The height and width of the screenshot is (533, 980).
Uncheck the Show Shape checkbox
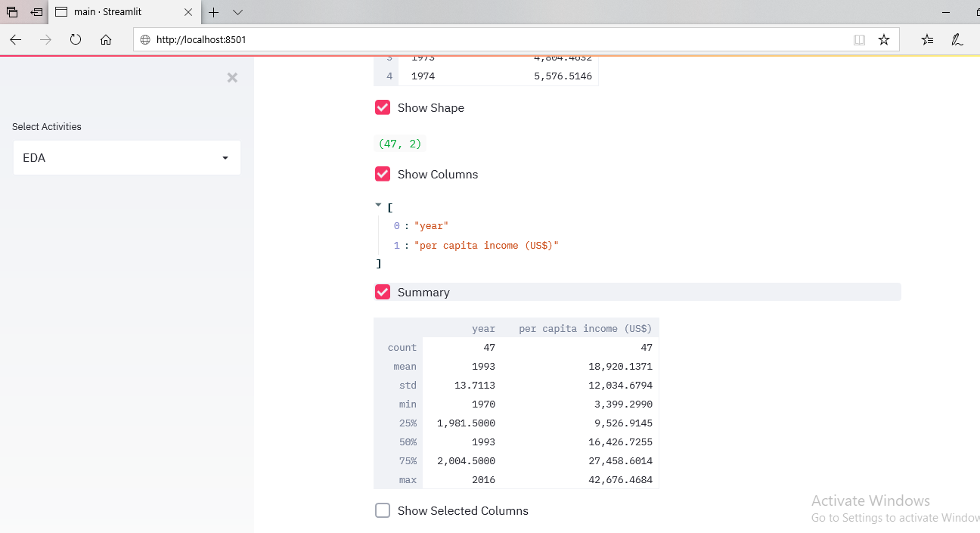(383, 107)
